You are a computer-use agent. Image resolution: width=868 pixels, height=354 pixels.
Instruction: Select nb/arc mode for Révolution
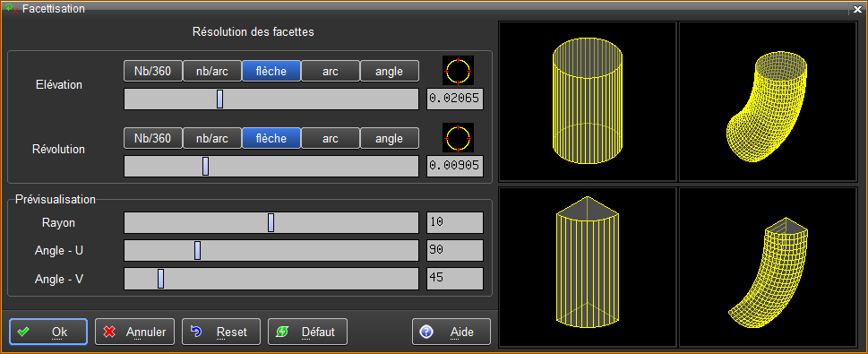pos(212,138)
